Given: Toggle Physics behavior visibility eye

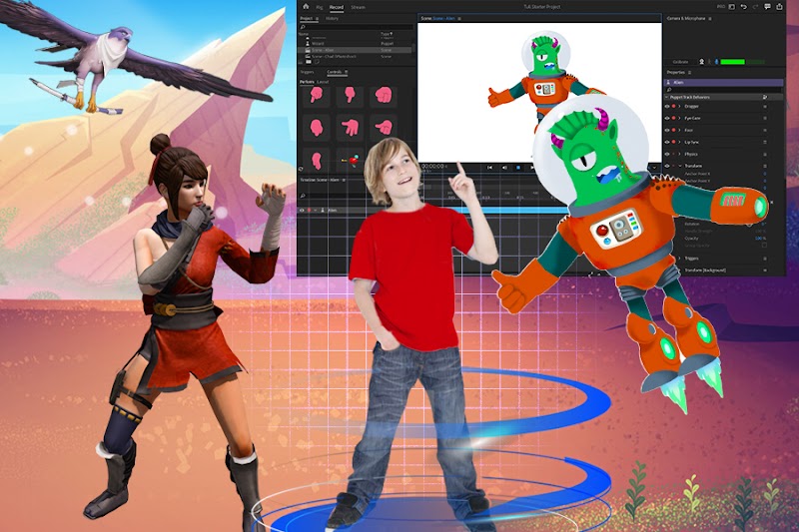Looking at the screenshot, I should pyautogui.click(x=667, y=154).
